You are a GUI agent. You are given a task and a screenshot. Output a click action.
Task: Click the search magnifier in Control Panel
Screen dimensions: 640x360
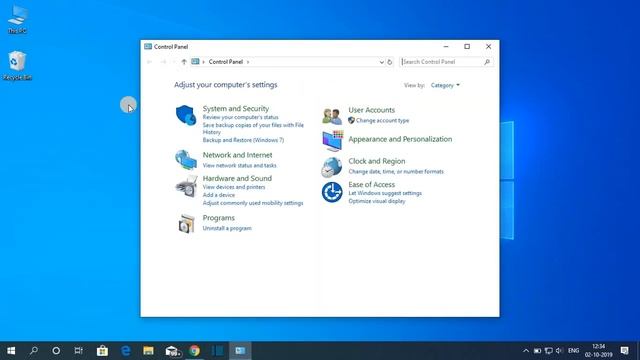pos(487,62)
